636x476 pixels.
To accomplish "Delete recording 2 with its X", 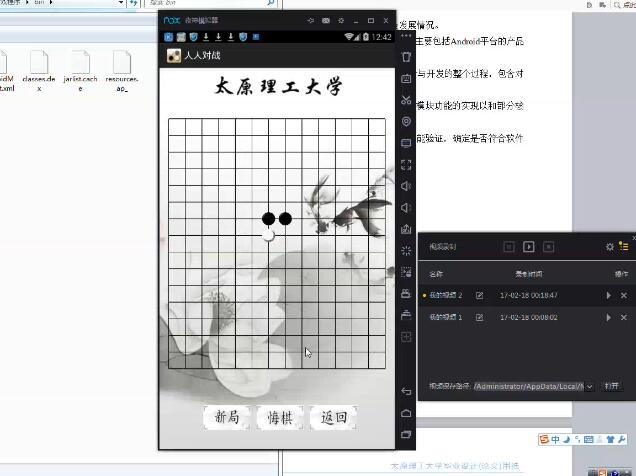I will click(624, 296).
